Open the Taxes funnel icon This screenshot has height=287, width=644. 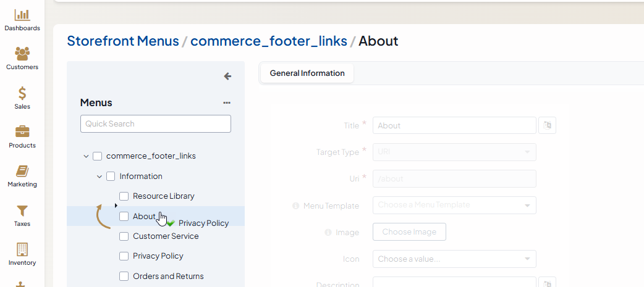coord(22,211)
